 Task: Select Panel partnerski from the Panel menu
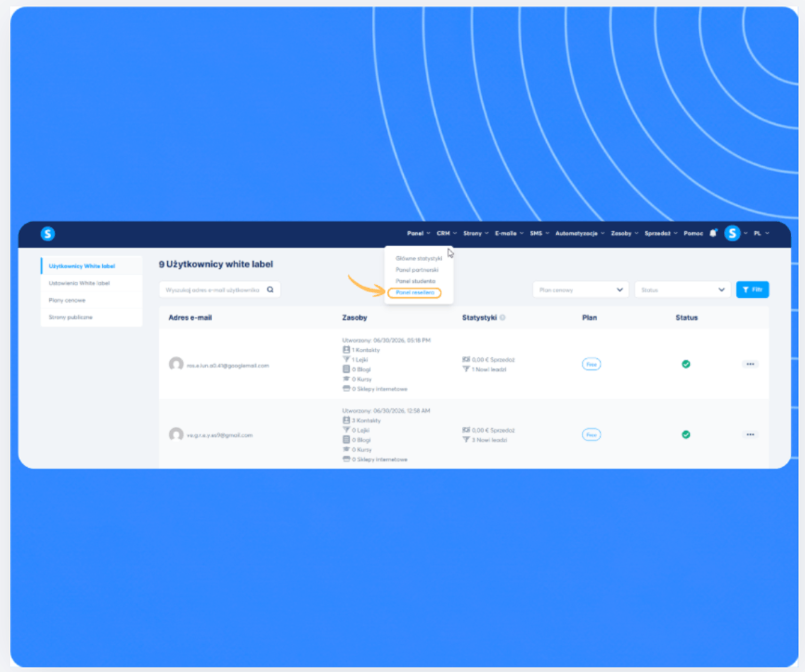coord(417,269)
